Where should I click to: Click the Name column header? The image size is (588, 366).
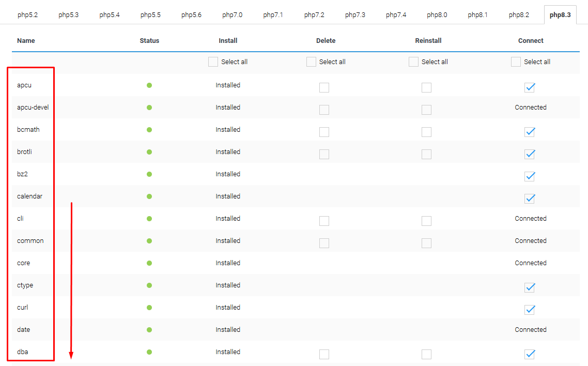tap(26, 40)
